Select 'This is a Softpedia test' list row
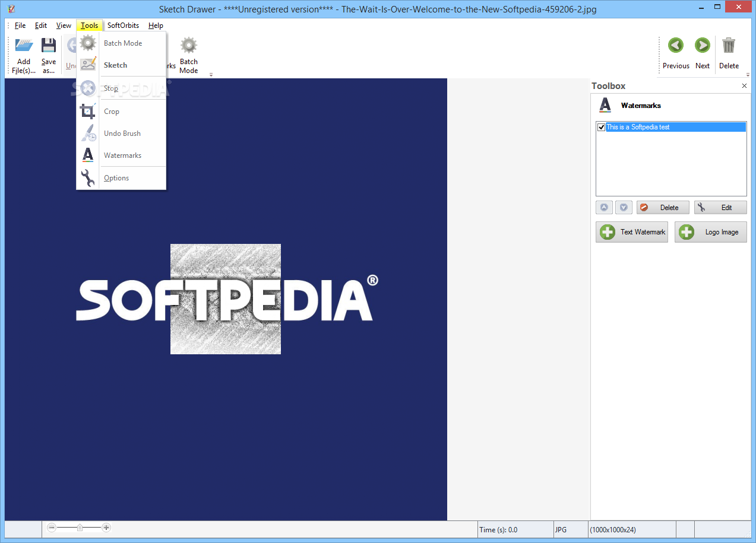This screenshot has height=543, width=756. [x=671, y=127]
